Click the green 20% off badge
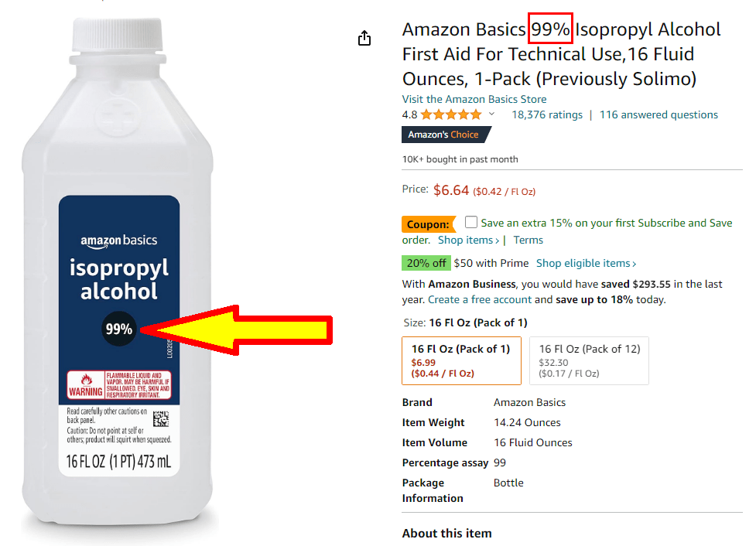The height and width of the screenshot is (546, 756). (426, 263)
